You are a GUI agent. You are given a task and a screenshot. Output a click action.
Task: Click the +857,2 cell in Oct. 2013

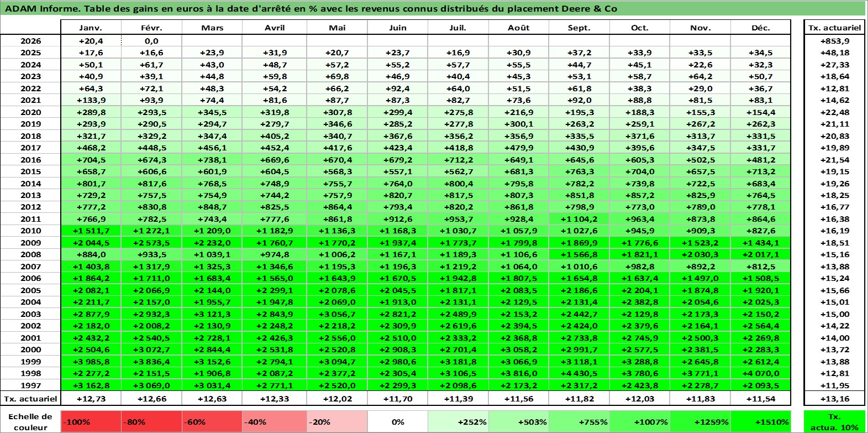640,195
